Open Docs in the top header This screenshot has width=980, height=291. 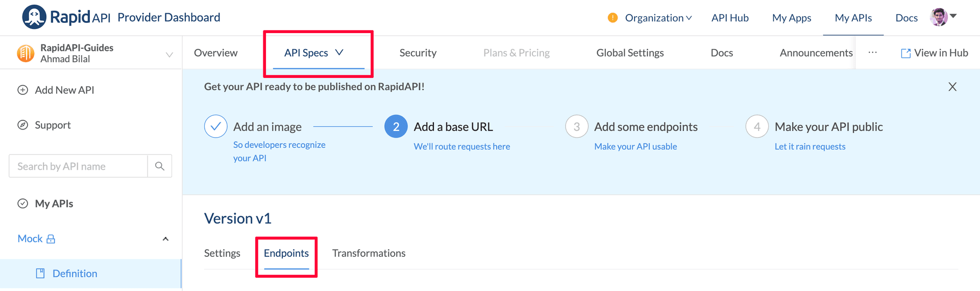click(906, 18)
